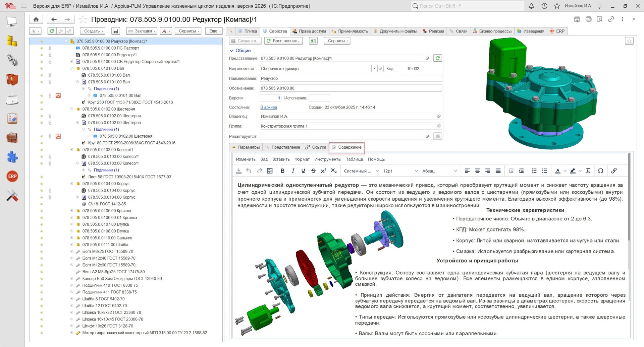Open notifications bell icon in the title bar
The width and height of the screenshot is (644, 347).
[x=531, y=6]
